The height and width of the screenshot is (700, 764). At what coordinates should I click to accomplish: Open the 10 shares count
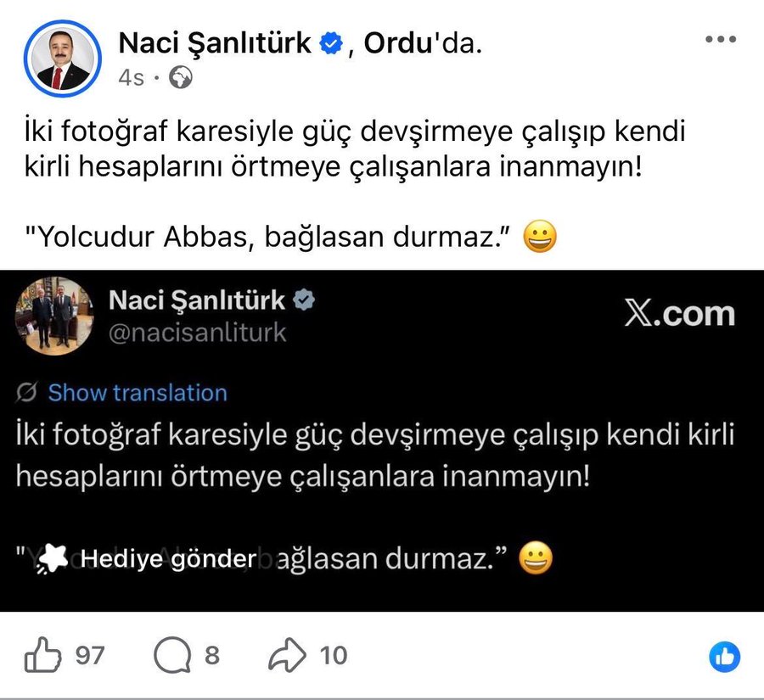tap(334, 656)
